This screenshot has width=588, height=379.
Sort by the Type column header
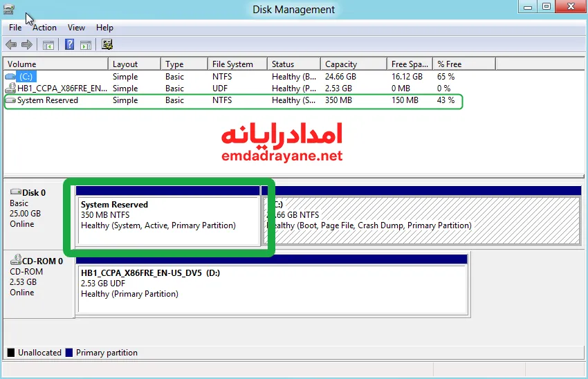[x=184, y=64]
